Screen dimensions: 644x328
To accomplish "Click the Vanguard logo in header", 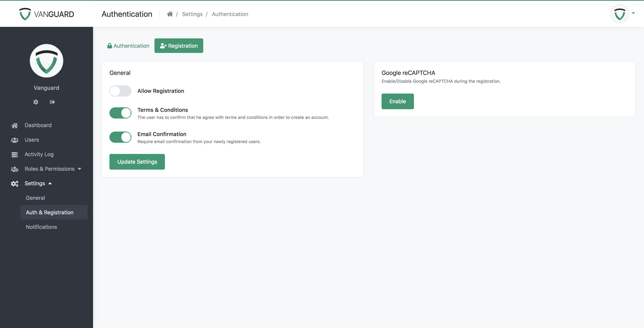I will [47, 14].
